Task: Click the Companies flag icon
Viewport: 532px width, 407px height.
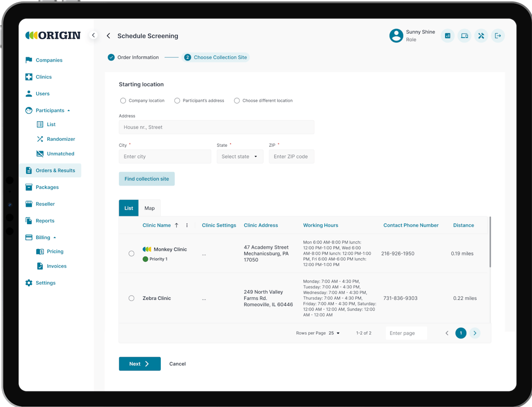Action: (29, 60)
